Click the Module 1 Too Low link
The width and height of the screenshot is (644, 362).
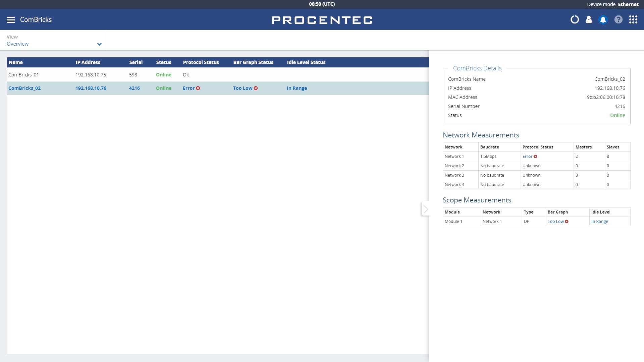tap(556, 222)
